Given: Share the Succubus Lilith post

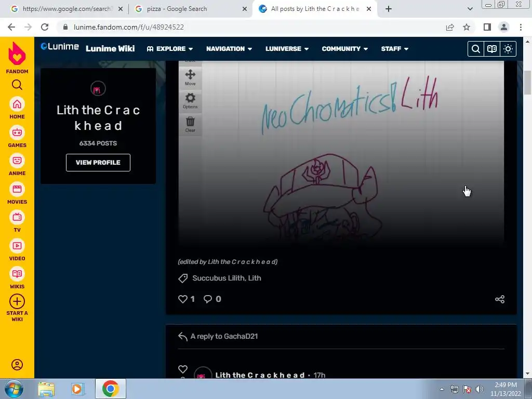Looking at the screenshot, I should point(499,299).
